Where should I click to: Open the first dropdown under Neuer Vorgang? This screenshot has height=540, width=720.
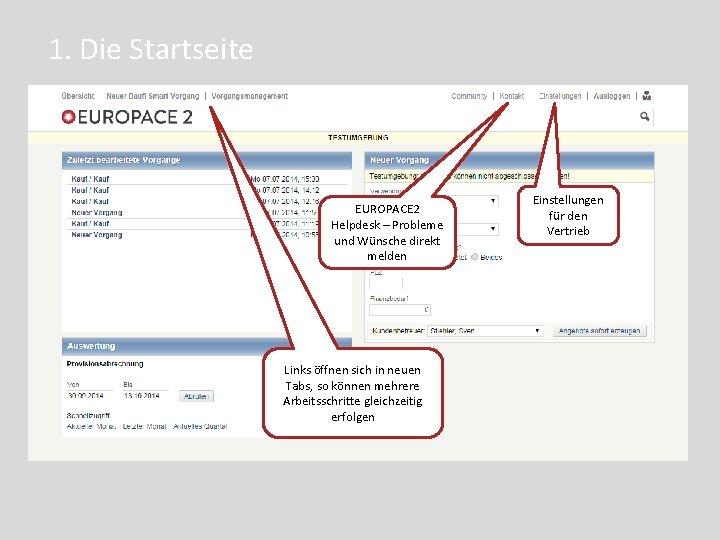click(493, 201)
